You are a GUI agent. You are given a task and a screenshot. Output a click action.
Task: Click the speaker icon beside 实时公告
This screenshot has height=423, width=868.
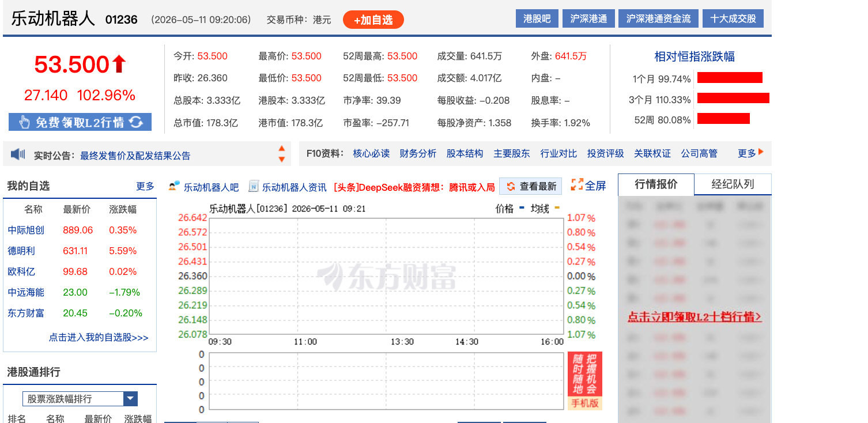pyautogui.click(x=18, y=154)
